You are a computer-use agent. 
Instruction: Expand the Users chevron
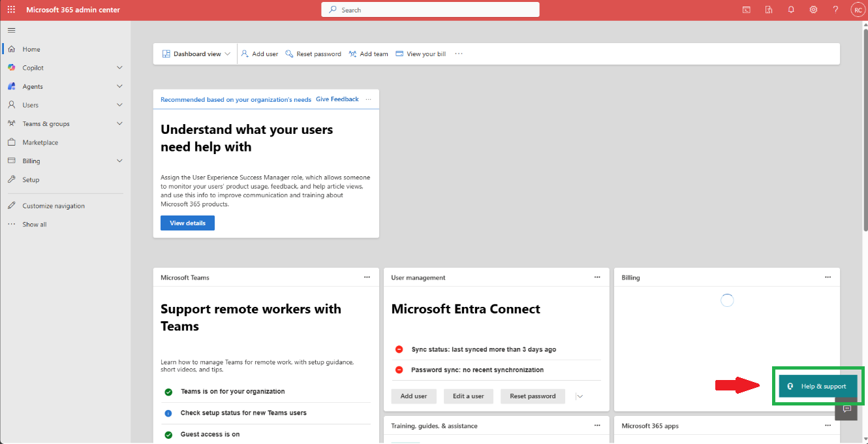point(119,105)
